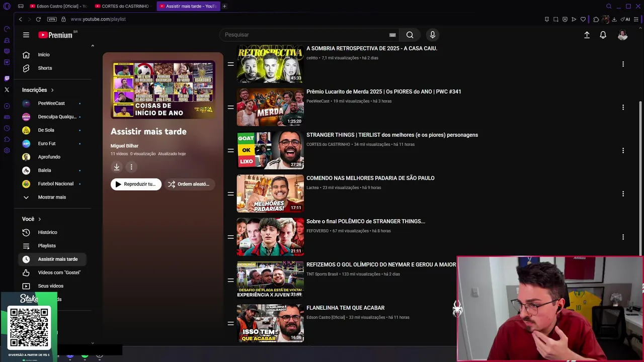Open Opera easy setup menu icon
Image resolution: width=644 pixels, height=362 pixels.
[x=636, y=19]
